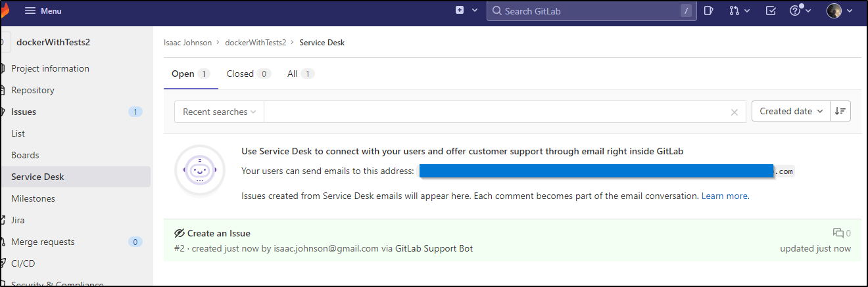Click Service Desk breadcrumb
The height and width of the screenshot is (287, 868).
322,43
